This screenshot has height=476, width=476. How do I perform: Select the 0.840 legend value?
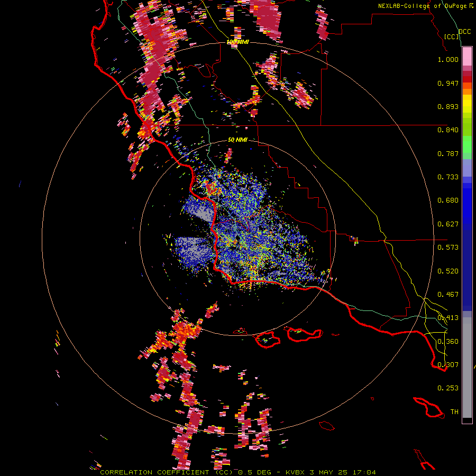coord(448,130)
